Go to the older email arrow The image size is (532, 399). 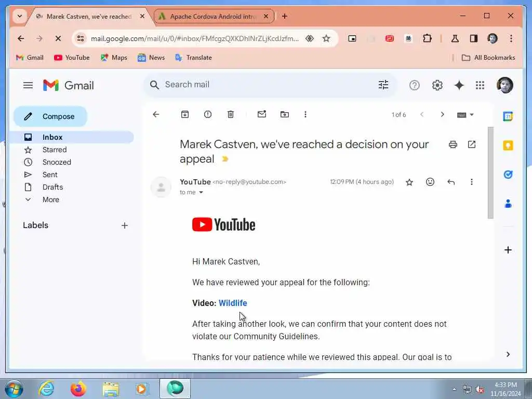[442, 114]
